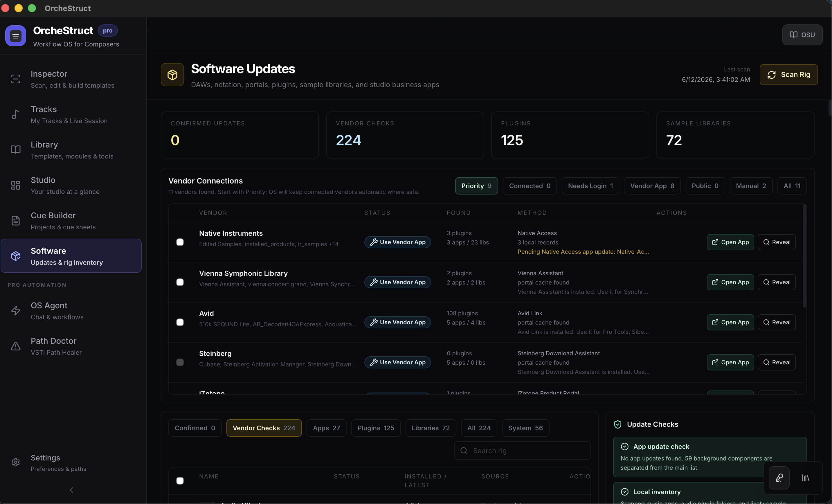Check the Native Instruments vendor checkbox

tap(180, 242)
